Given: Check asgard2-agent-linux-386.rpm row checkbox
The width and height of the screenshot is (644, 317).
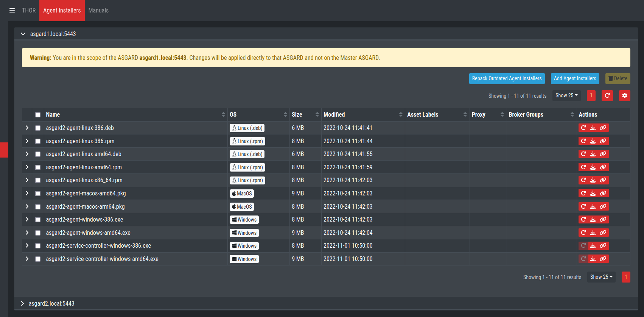Looking at the screenshot, I should (x=38, y=141).
